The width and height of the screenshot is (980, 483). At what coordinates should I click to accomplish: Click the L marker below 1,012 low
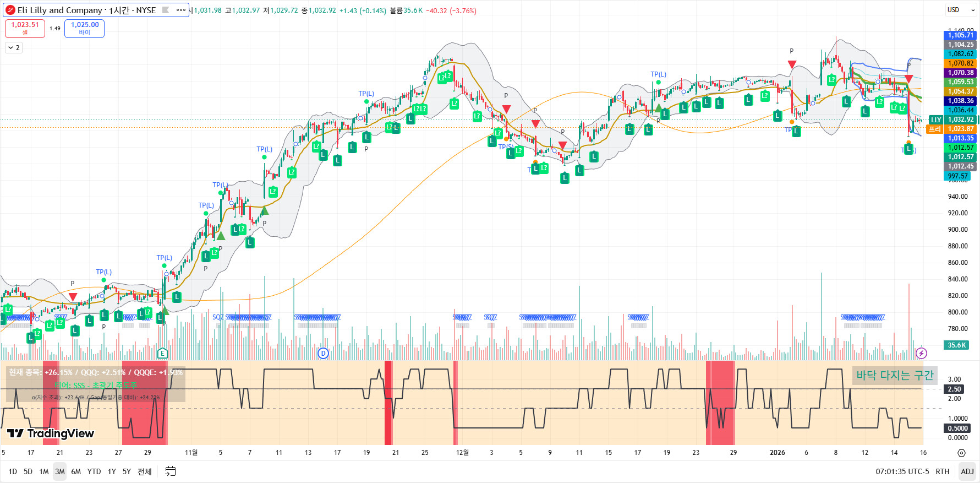pyautogui.click(x=908, y=149)
